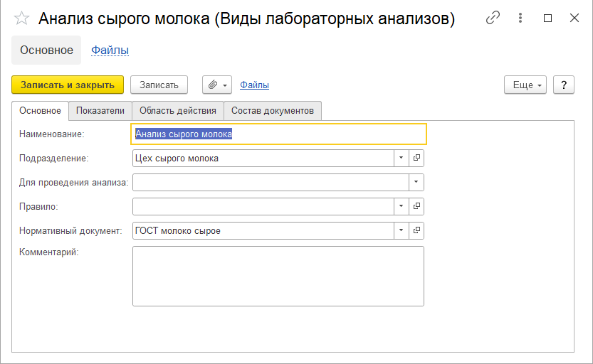
Task: Open the Нормативный документ item form
Action: click(417, 230)
